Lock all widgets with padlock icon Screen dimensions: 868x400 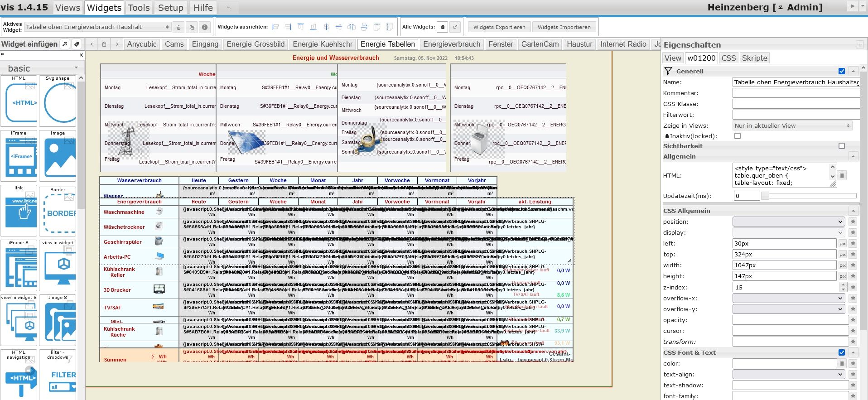pos(443,27)
